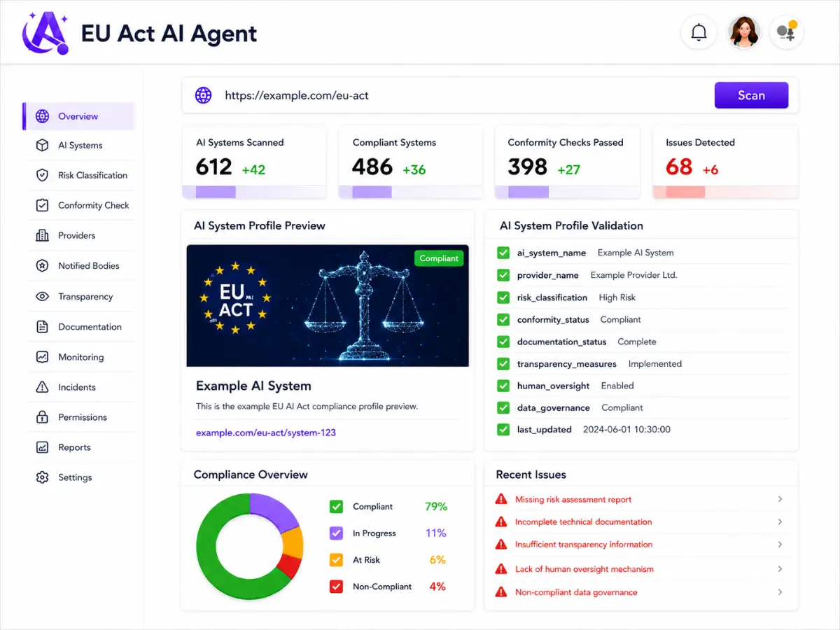
Task: Expand the Non-compliant data governance chevron
Action: pos(780,592)
